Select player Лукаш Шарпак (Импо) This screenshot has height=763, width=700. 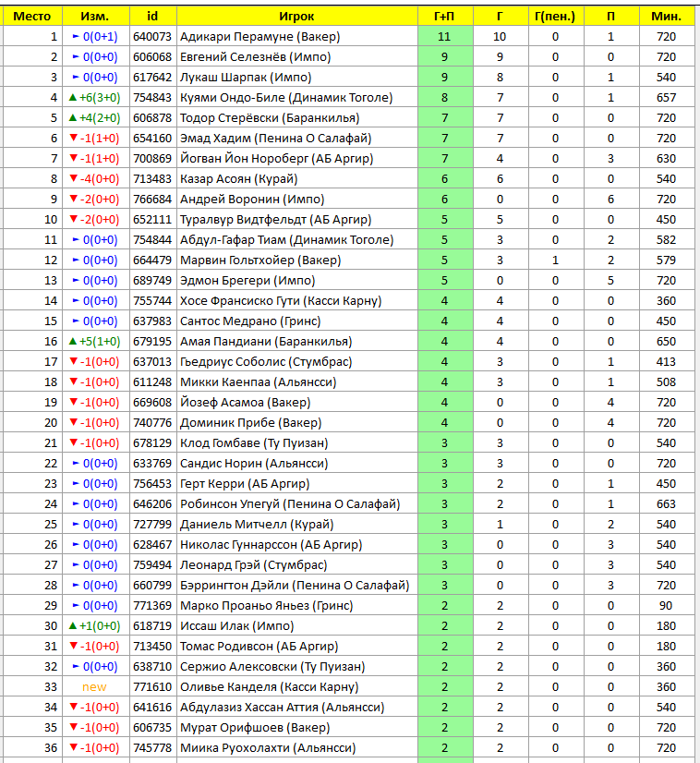click(x=246, y=78)
